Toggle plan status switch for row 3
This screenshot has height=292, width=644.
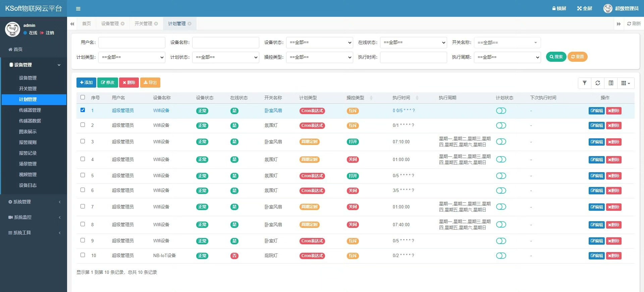[x=501, y=142]
